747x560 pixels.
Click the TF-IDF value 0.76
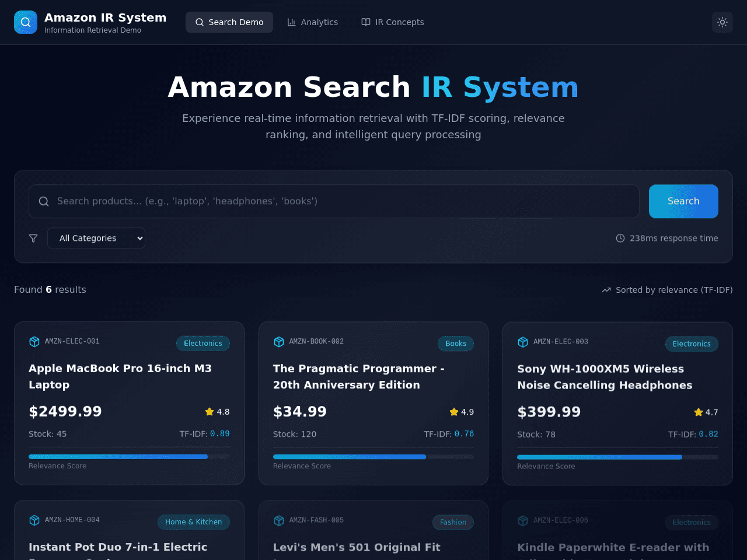click(x=464, y=434)
